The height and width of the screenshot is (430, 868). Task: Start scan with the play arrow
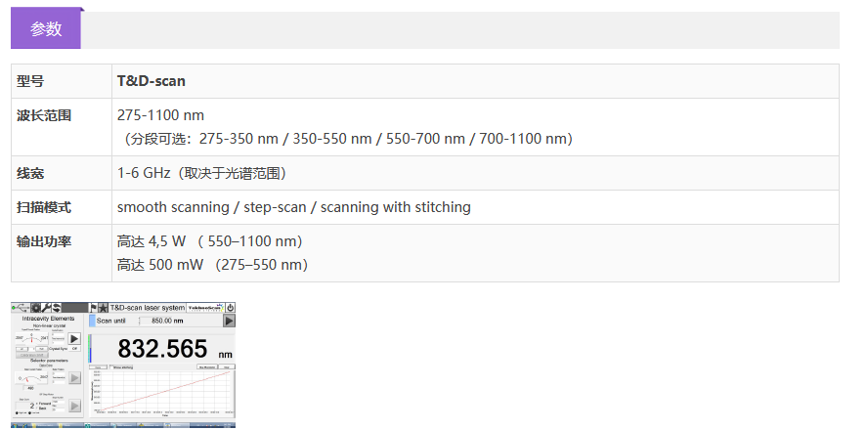click(230, 321)
